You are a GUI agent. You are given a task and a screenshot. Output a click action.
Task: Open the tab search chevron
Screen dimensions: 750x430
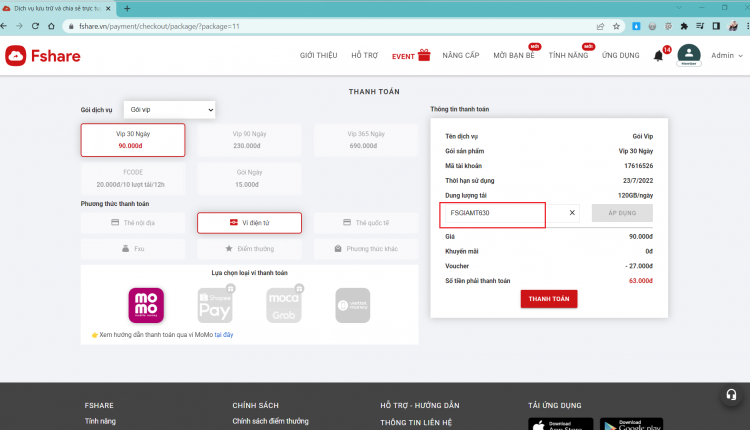pos(679,8)
